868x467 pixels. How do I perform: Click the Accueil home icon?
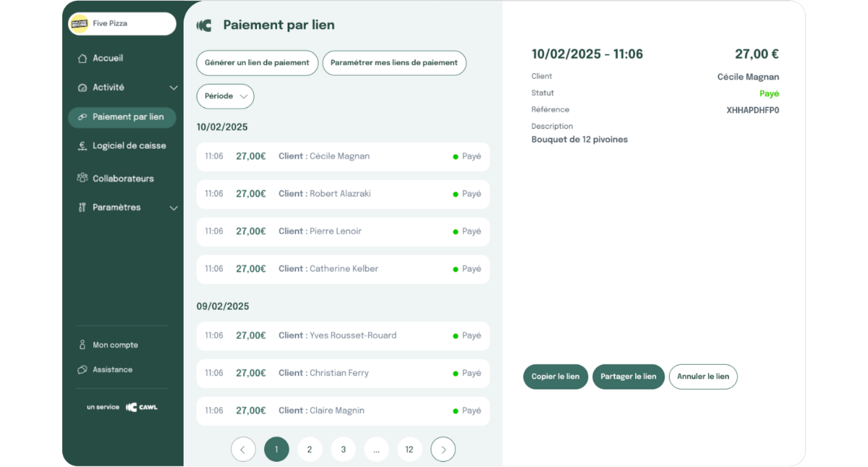(x=82, y=59)
